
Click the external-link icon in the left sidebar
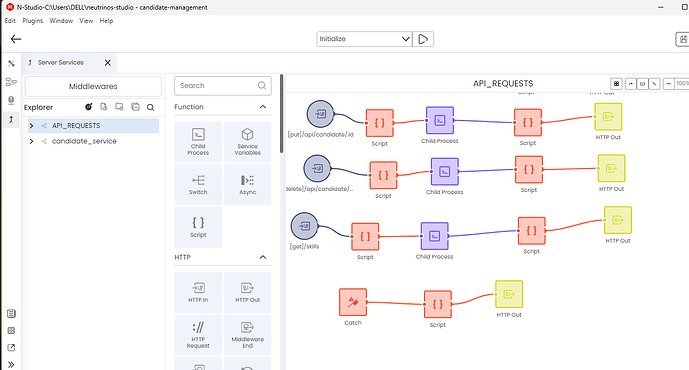point(11,348)
